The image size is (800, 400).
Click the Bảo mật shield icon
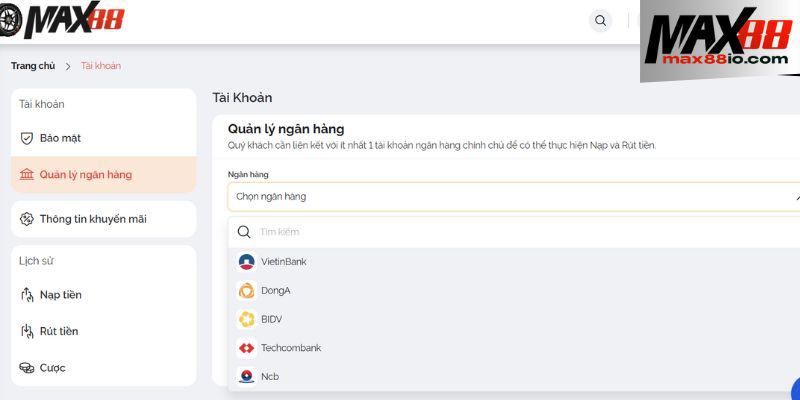click(x=27, y=138)
